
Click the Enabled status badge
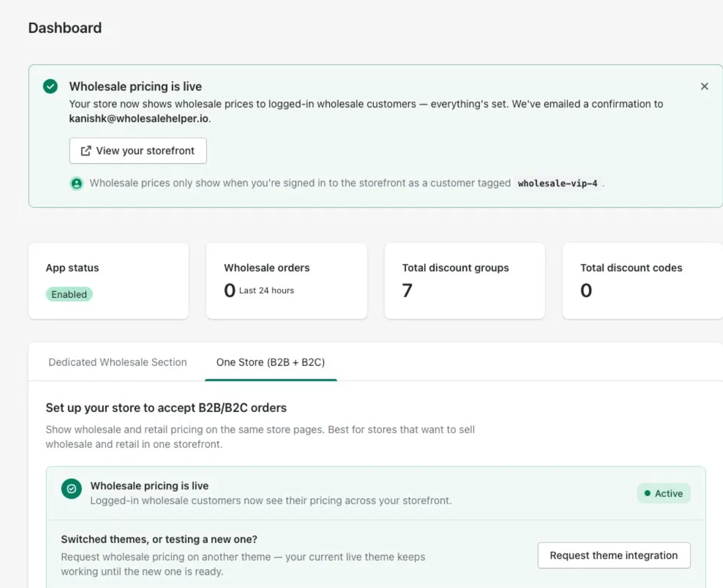69,294
